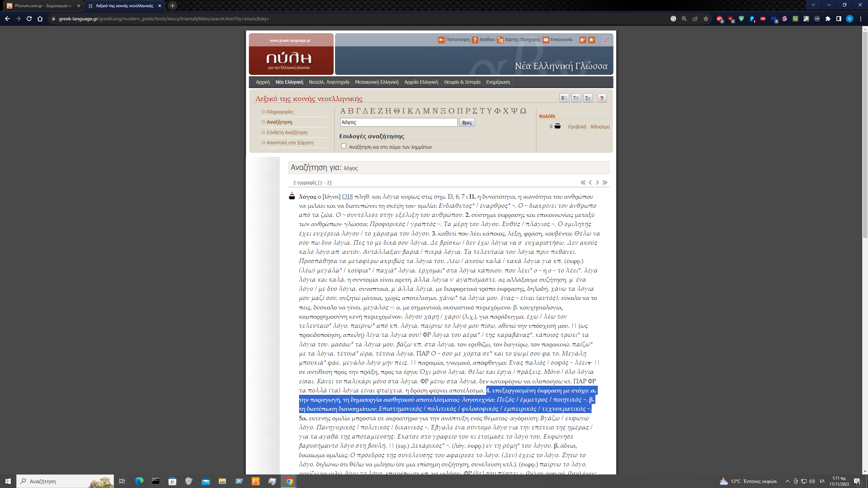Expand the Σύνθετη Αναζήτηση sidebar item
This screenshot has height=488, width=868.
287,133
